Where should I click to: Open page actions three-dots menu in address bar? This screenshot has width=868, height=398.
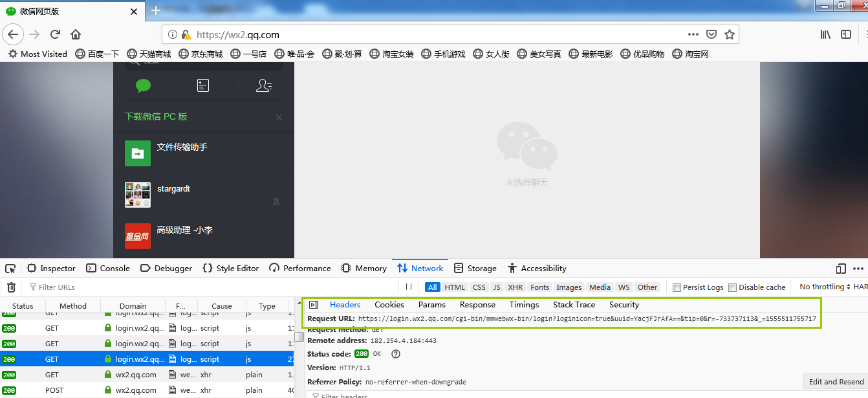point(693,34)
